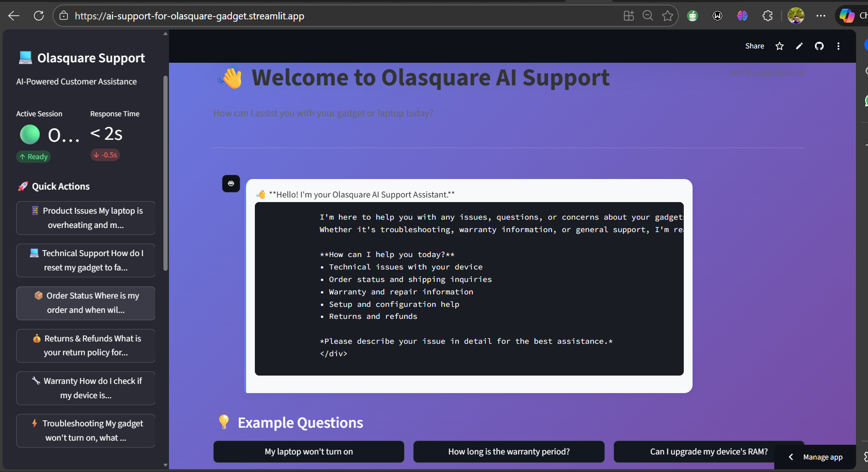Click the 'My laptop won't turn on' example question
The width and height of the screenshot is (868, 472).
(x=308, y=451)
